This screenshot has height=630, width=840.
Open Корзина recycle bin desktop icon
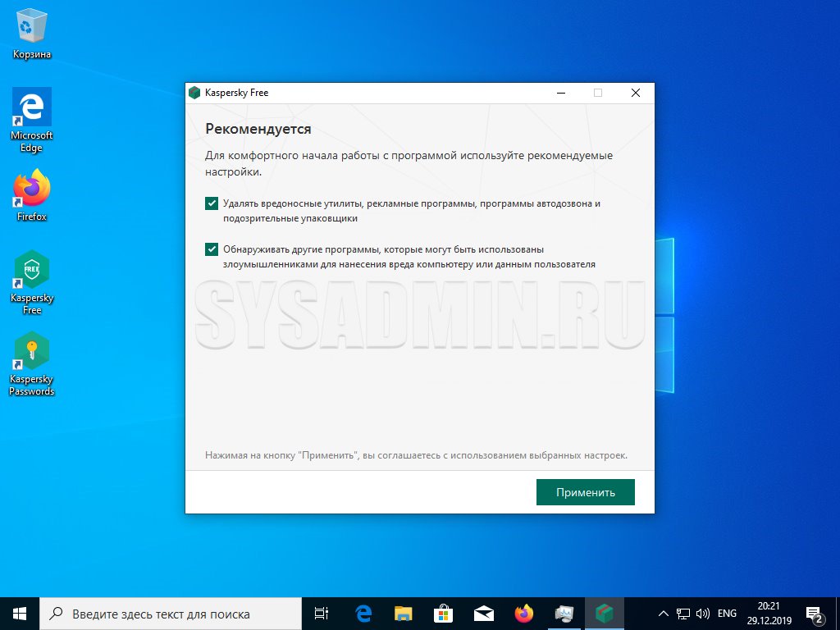click(x=32, y=31)
